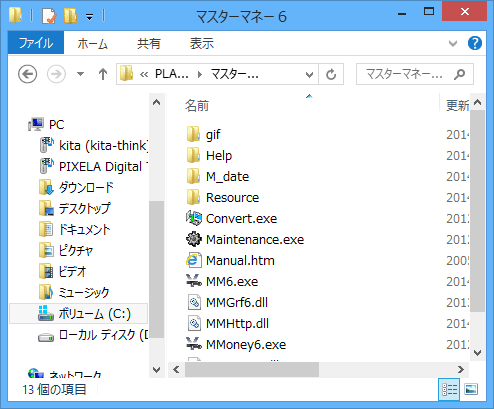Click the PIXELA Digital device icon
494x409 pixels.
pyautogui.click(x=46, y=166)
